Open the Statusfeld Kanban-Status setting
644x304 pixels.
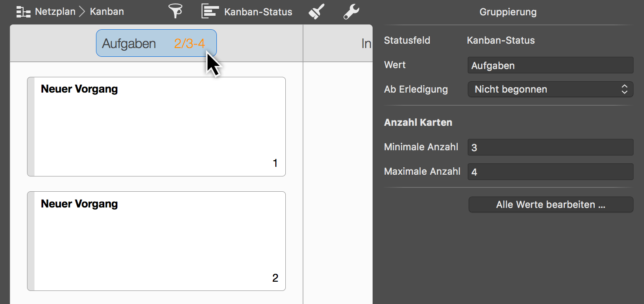pyautogui.click(x=501, y=40)
